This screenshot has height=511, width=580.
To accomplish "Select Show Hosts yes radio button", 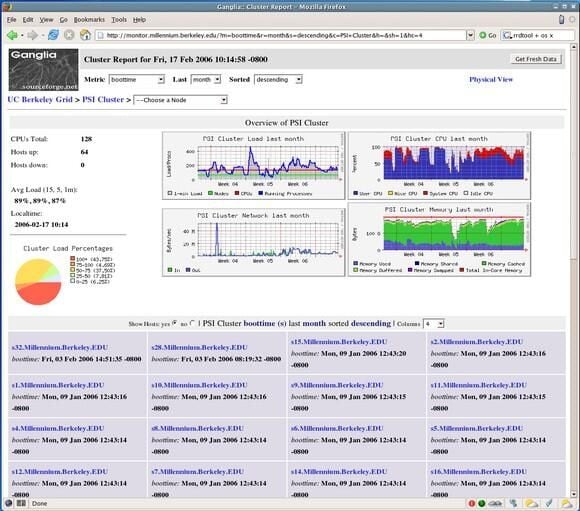I will pos(175,323).
